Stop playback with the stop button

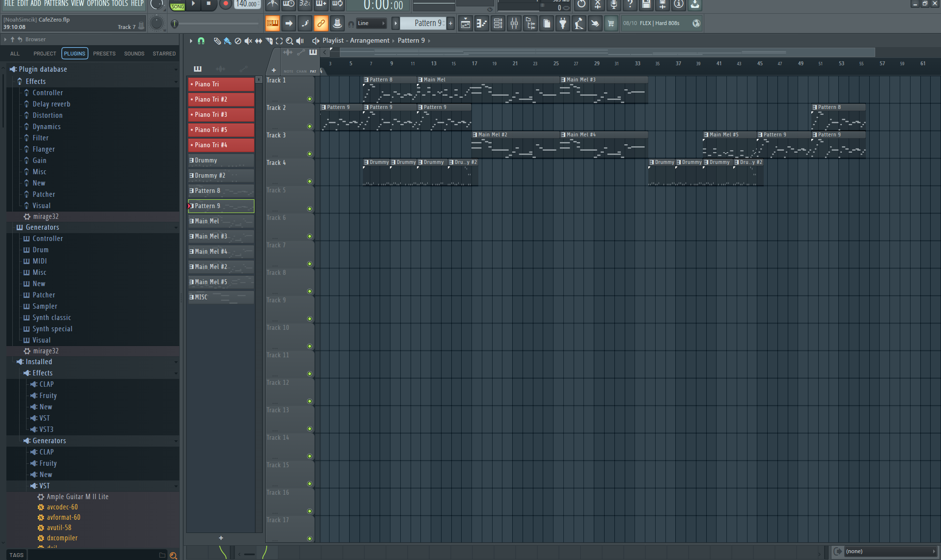point(208,4)
